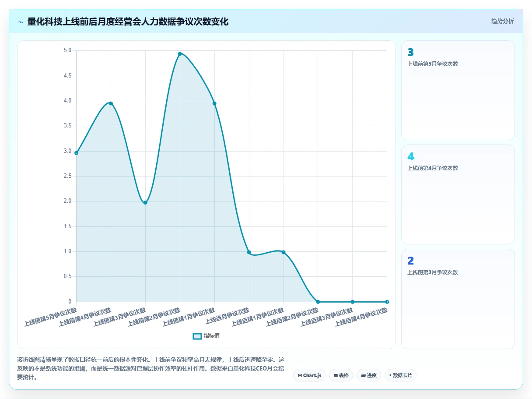Select the 上线后第4月 data point
Screen dimensions: 532x399
tap(387, 302)
